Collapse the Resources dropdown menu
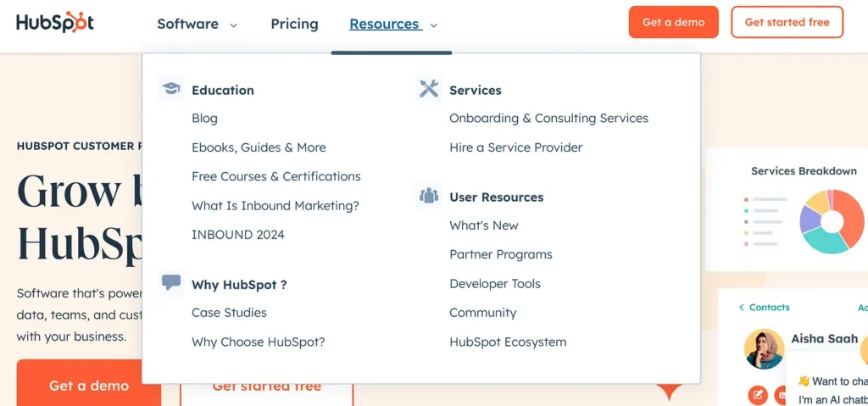This screenshot has height=406, width=868. [393, 25]
